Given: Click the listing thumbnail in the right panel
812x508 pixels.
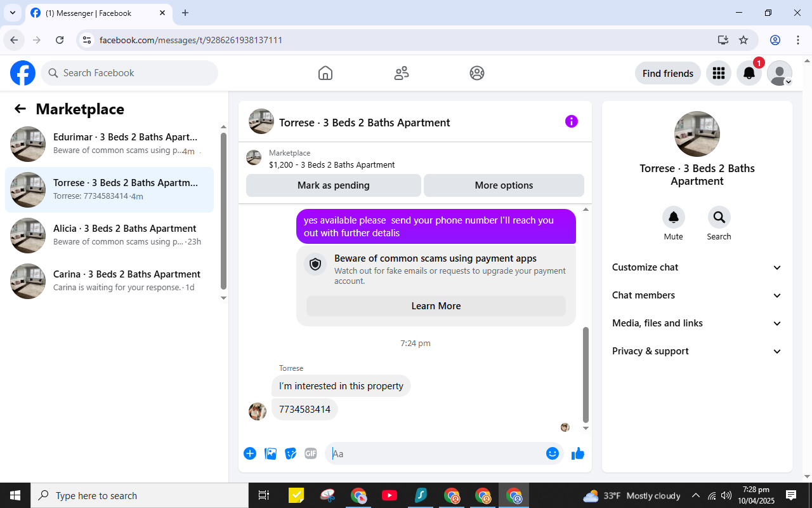Looking at the screenshot, I should pos(697,134).
